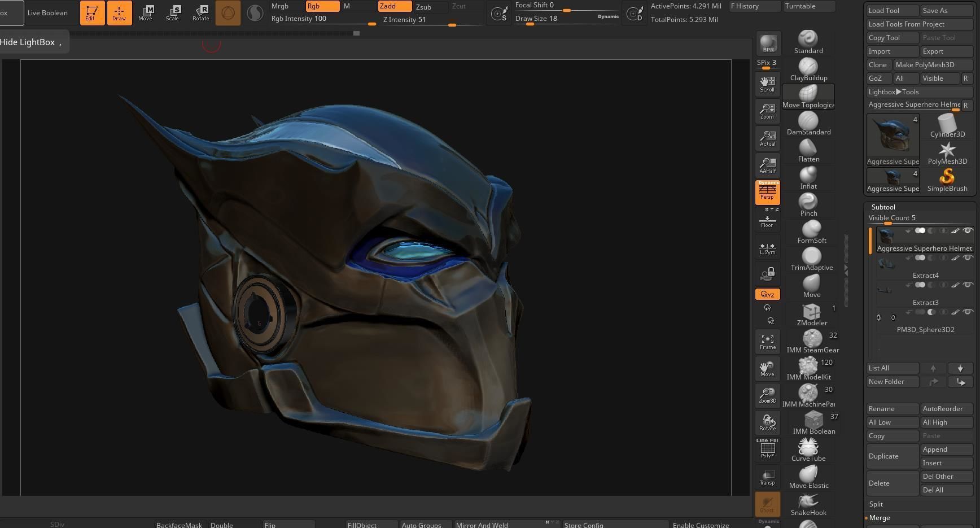Click the Load Tool button
The image size is (980, 528).
893,11
